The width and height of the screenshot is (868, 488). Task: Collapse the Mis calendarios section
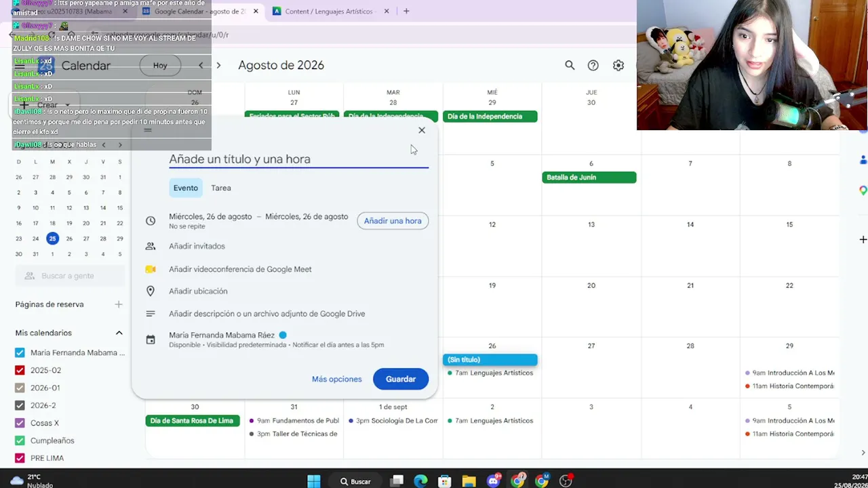pos(119,333)
